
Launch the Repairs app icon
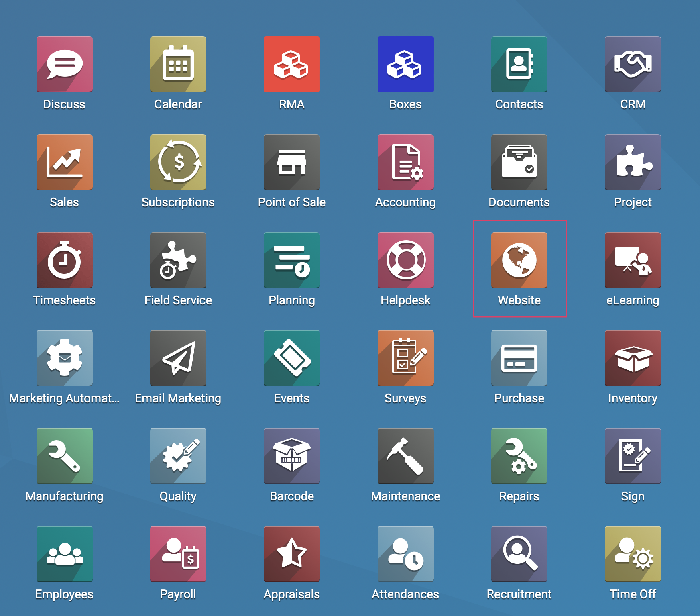[519, 456]
